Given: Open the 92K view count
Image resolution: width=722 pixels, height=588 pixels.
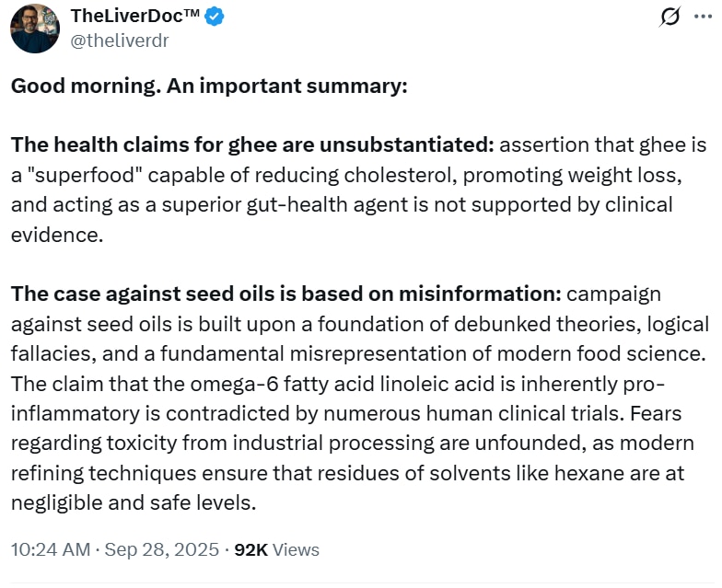Looking at the screenshot, I should 250,549.
